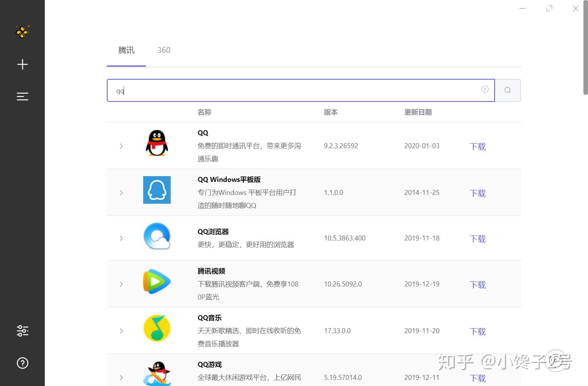This screenshot has width=588, height=386.
Task: Click the QQ音乐 music note icon
Action: (157, 328)
